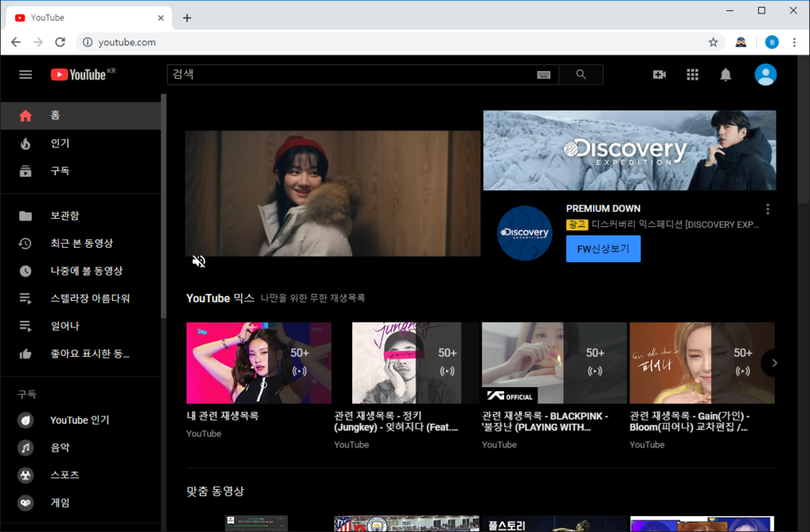Click the Gain(가인) Bloom mix title
Viewport: 810px width, 532px height.
pos(689,421)
